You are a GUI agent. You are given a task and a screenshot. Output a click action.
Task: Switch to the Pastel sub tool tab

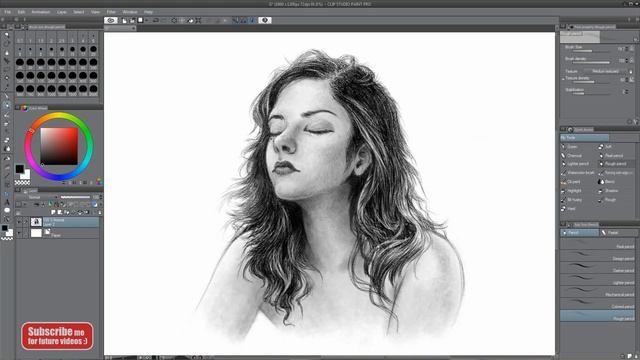click(618, 232)
